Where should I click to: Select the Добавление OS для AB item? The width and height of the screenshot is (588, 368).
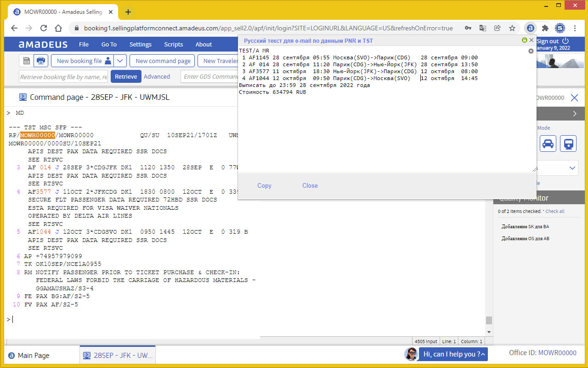tap(525, 238)
